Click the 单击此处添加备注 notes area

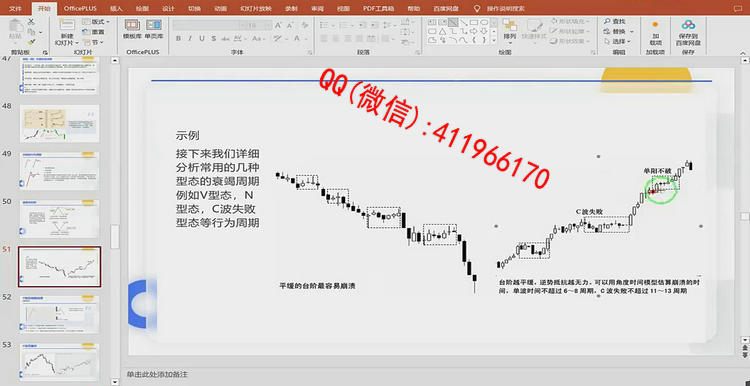pyautogui.click(x=157, y=374)
